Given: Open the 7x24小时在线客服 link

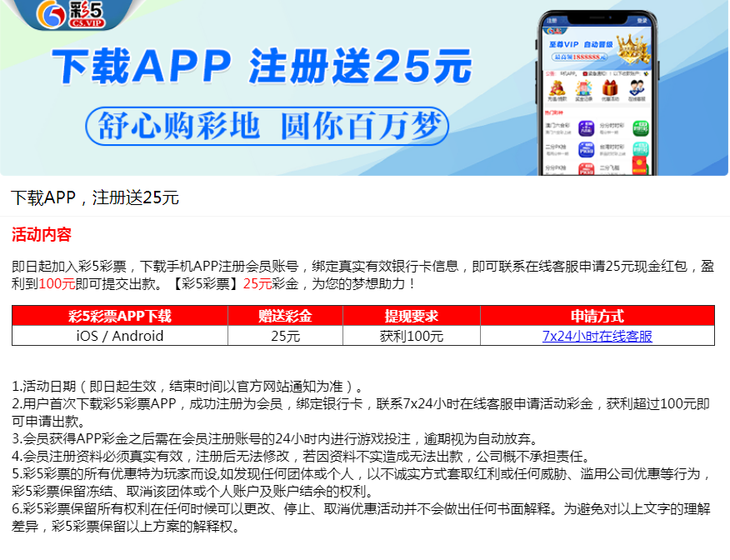Looking at the screenshot, I should (597, 337).
